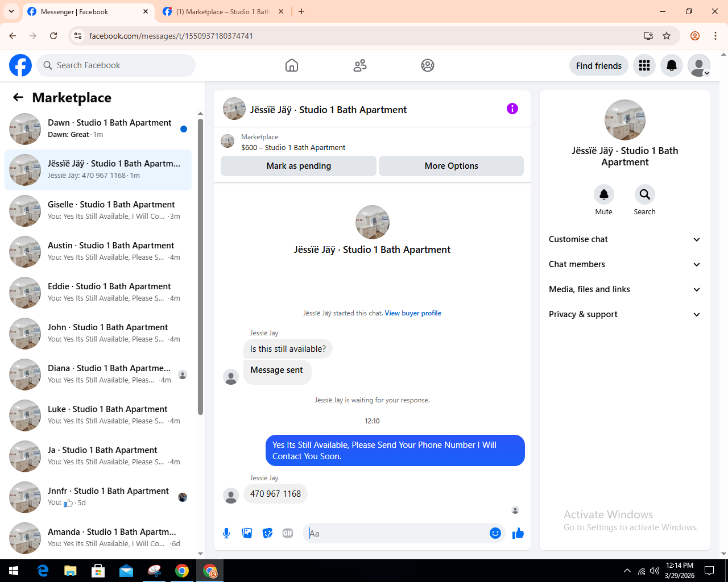Open Microsoft Store from the taskbar

(98, 571)
